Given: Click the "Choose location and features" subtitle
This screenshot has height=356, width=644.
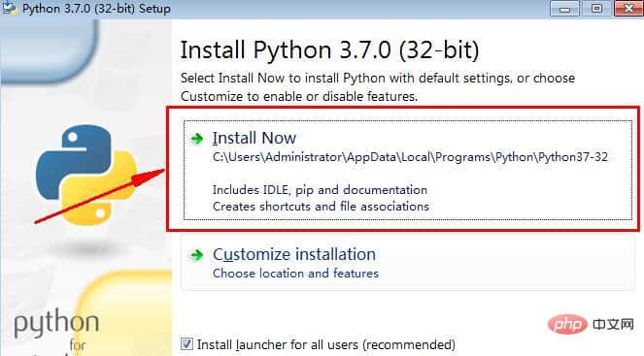Looking at the screenshot, I should click(295, 274).
